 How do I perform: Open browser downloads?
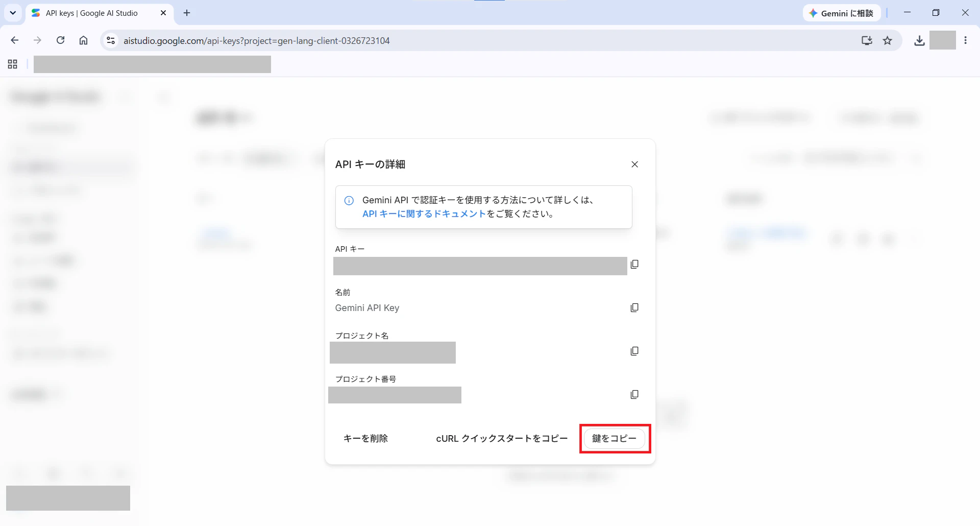[x=919, y=40]
